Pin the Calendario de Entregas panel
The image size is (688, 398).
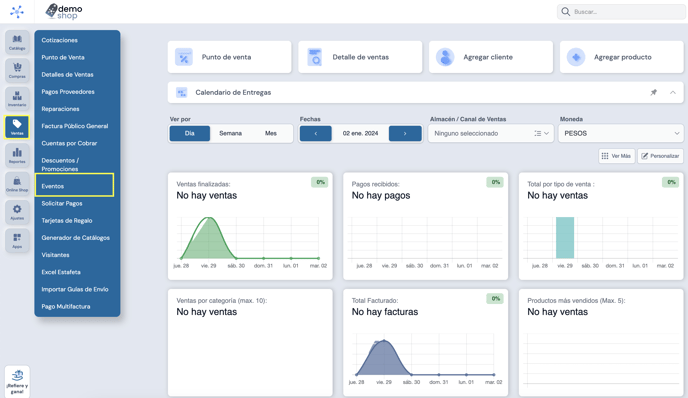pyautogui.click(x=654, y=92)
